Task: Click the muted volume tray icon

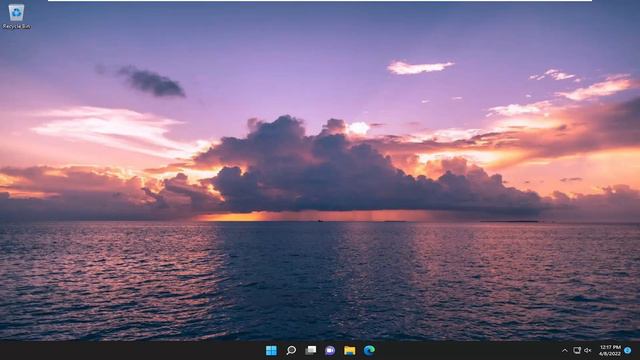Action: click(x=588, y=350)
